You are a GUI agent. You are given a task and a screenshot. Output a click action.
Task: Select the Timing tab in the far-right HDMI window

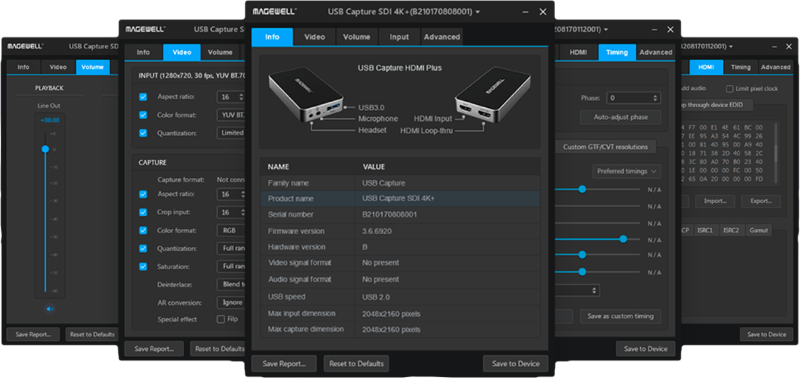click(740, 67)
